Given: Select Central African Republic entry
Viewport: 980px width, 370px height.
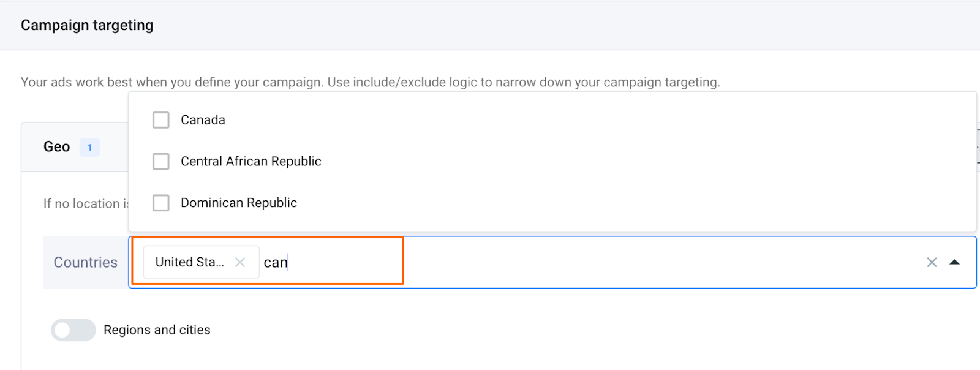Looking at the screenshot, I should tap(251, 161).
